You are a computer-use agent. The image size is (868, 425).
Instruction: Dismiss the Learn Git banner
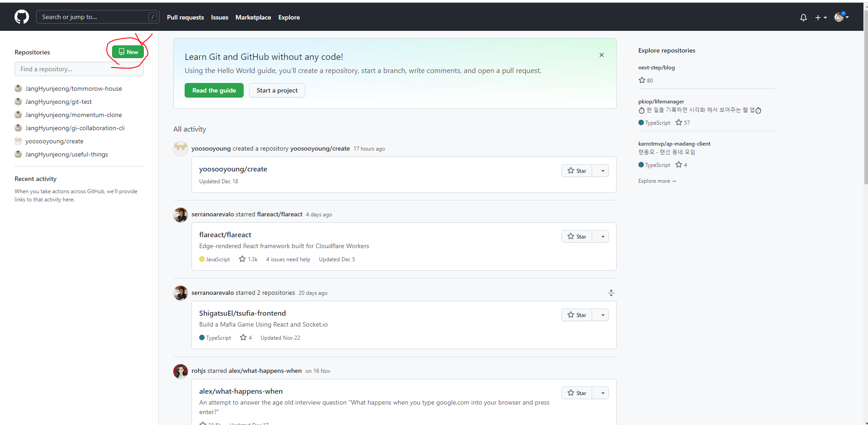tap(602, 55)
